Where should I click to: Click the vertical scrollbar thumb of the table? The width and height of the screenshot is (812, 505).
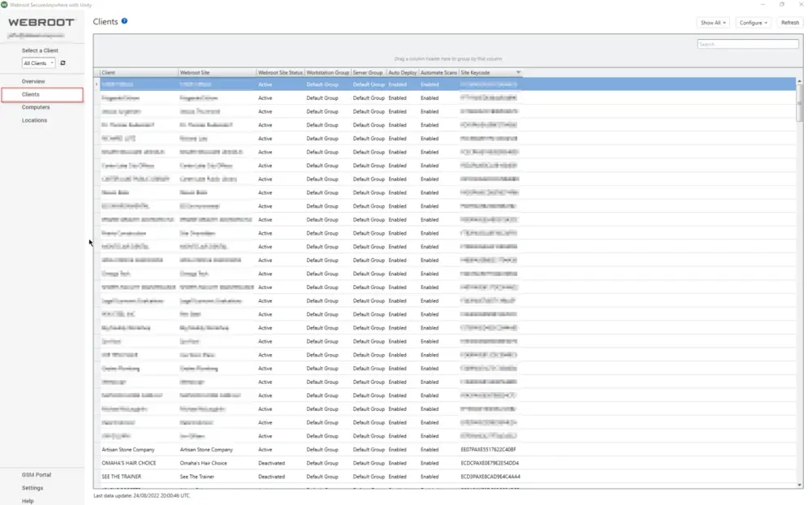pyautogui.click(x=799, y=104)
